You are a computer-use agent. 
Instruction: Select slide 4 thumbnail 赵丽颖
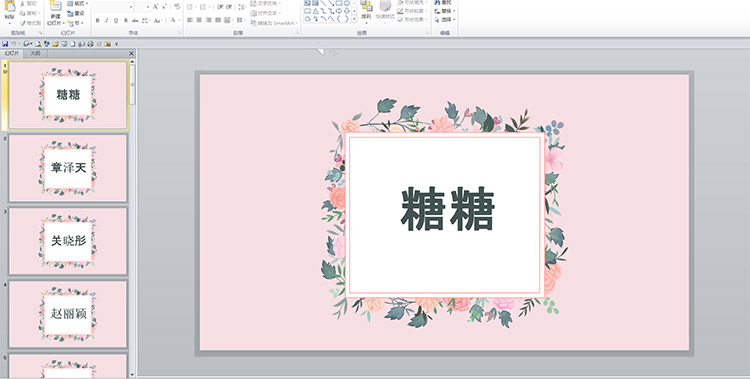tap(68, 314)
